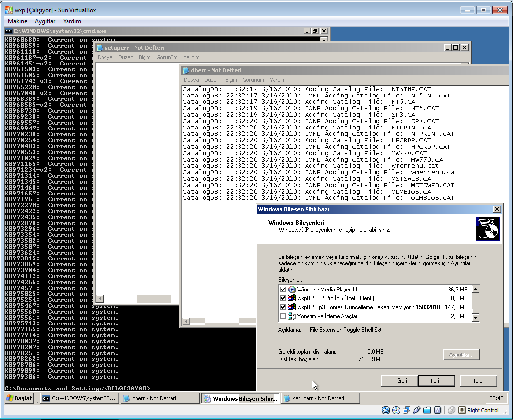Image resolution: width=513 pixels, height=420 pixels.
Task: Click the VirtualBox logo in the title bar
Action: [9, 10]
